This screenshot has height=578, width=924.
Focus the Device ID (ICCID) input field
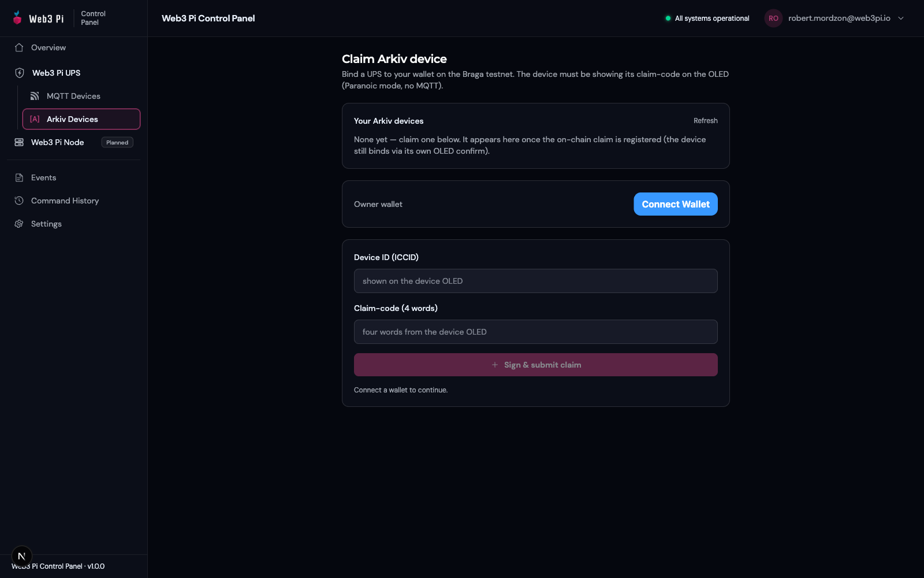coord(536,281)
